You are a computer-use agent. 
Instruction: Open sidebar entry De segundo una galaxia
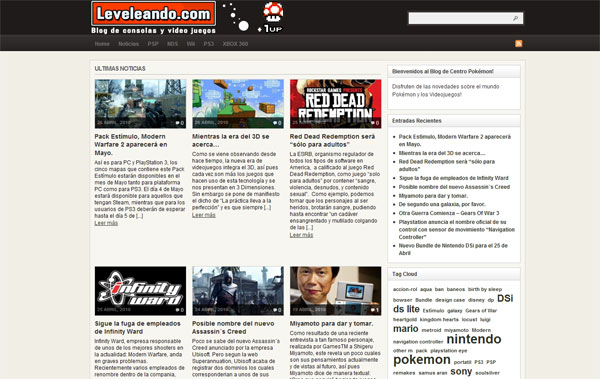[x=442, y=204]
